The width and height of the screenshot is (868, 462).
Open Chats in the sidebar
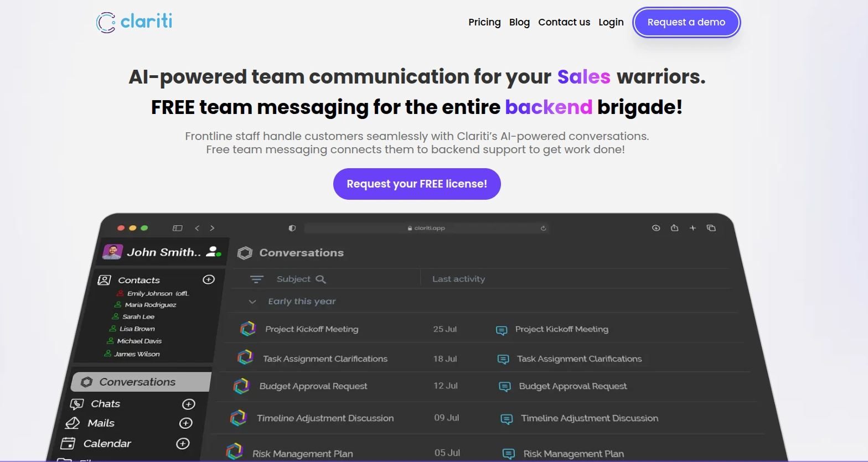point(105,404)
